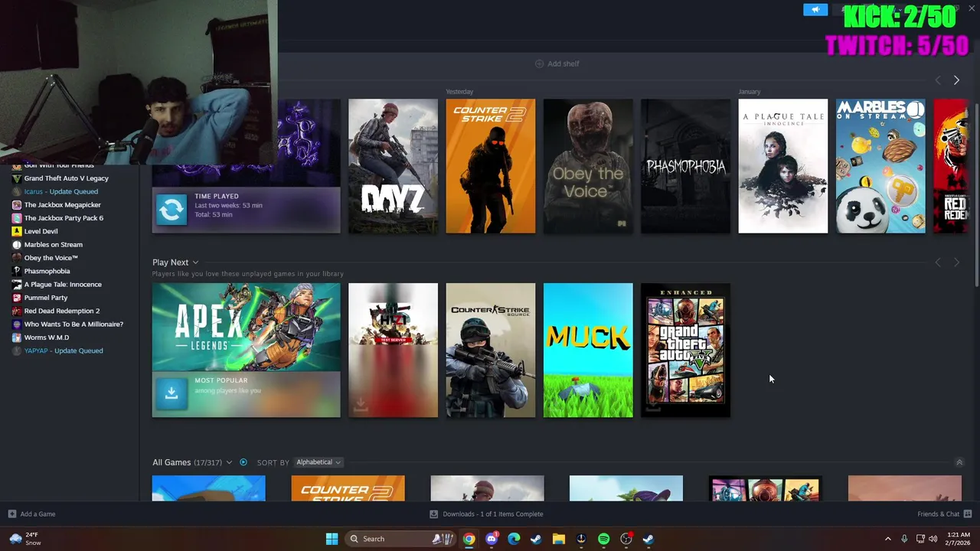Open the weather widget showing 24°F Snow
980x551 pixels.
[x=25, y=539]
